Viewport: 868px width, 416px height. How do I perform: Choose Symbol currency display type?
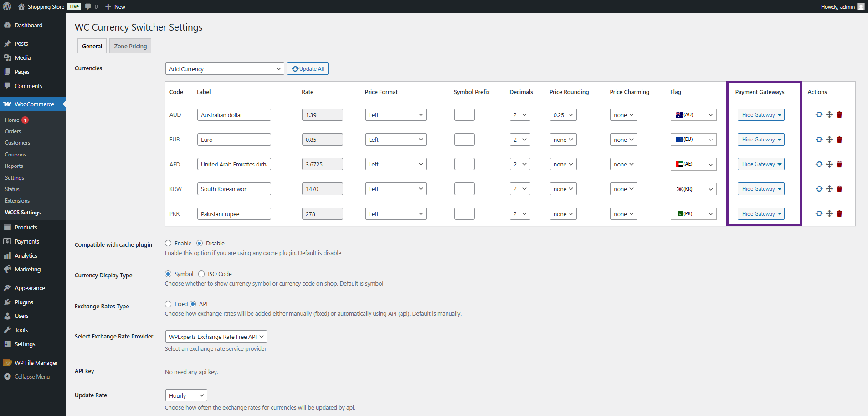[x=168, y=274]
